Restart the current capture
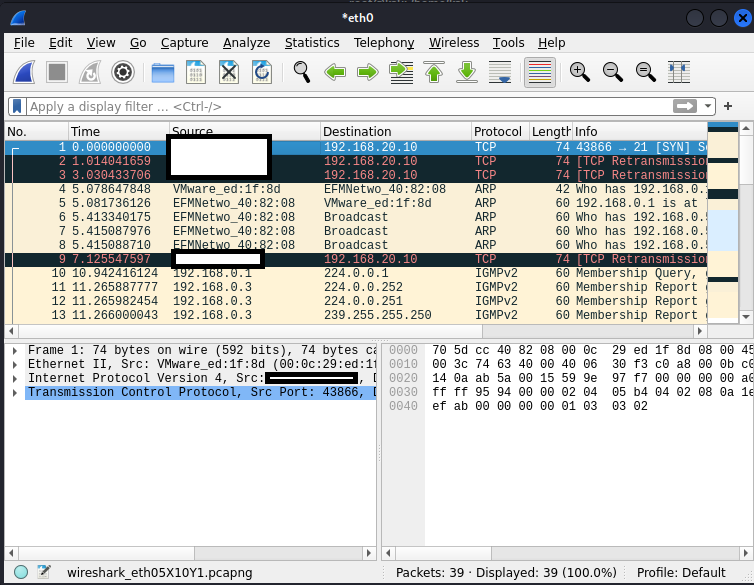 [90, 73]
